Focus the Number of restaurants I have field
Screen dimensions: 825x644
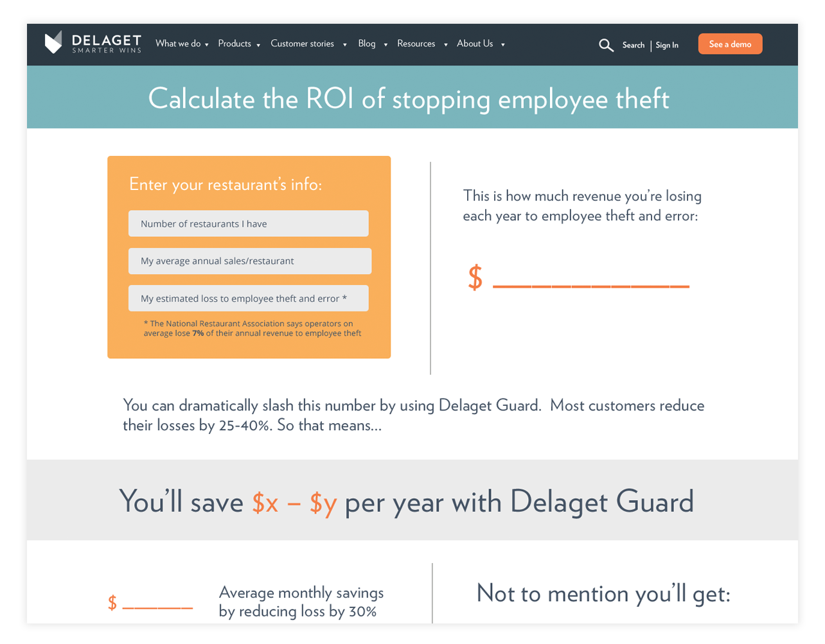point(249,223)
